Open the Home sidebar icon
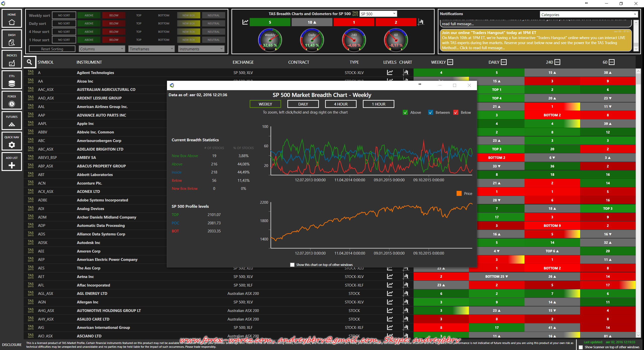 coord(12,19)
